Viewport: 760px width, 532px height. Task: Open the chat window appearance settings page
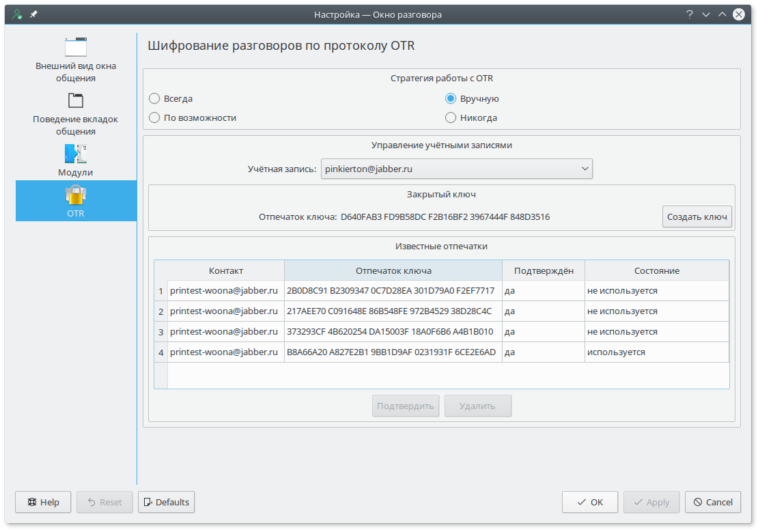76,59
